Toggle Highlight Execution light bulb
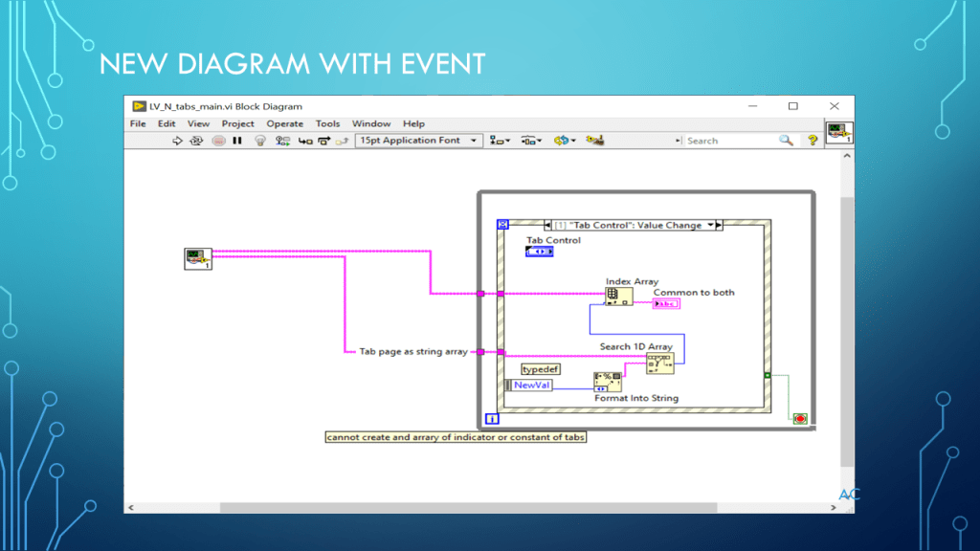The image size is (980, 551). (259, 141)
